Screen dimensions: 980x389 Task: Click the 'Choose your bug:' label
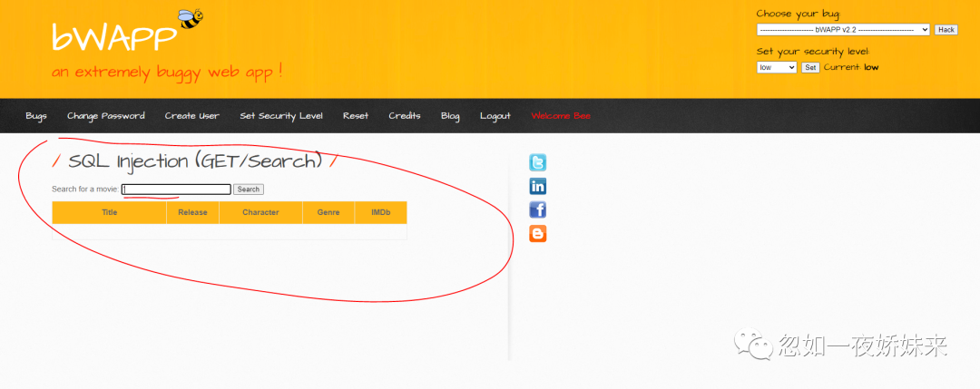[799, 14]
